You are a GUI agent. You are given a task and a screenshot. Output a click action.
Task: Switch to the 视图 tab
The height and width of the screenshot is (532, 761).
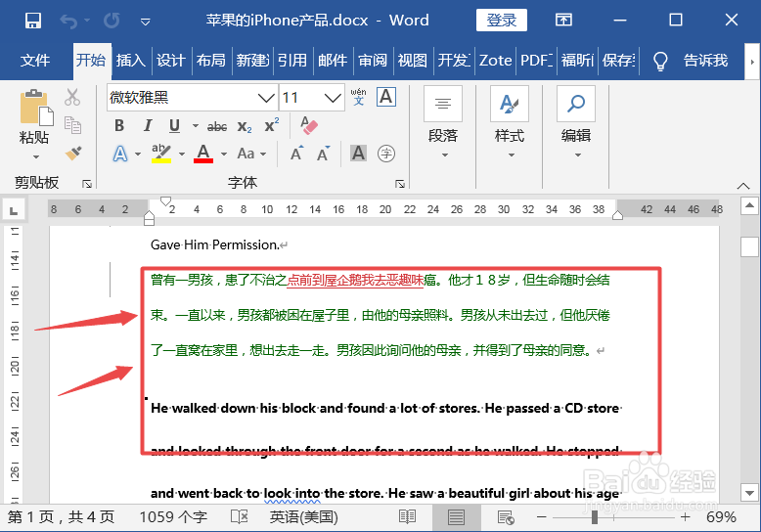click(413, 61)
